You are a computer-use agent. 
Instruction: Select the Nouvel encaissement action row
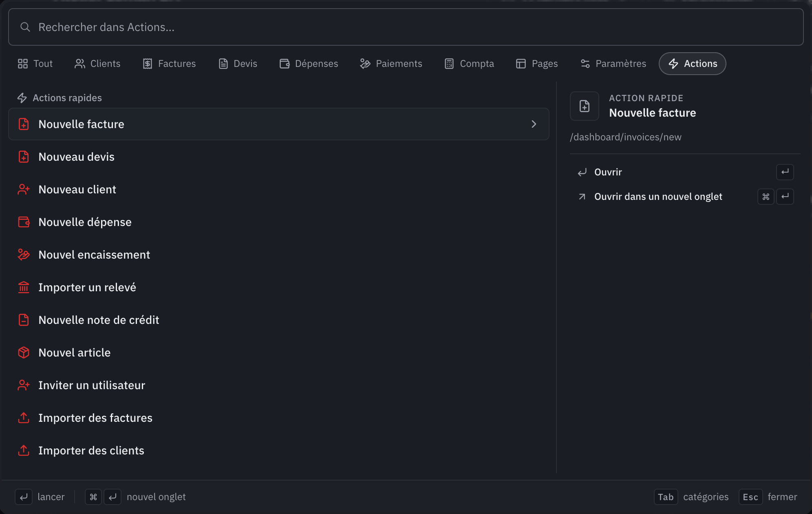click(x=279, y=255)
